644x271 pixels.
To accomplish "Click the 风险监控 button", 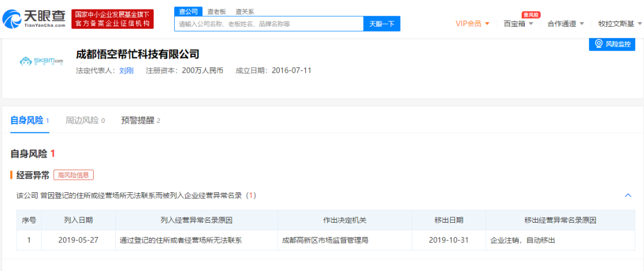I will pyautogui.click(x=612, y=44).
